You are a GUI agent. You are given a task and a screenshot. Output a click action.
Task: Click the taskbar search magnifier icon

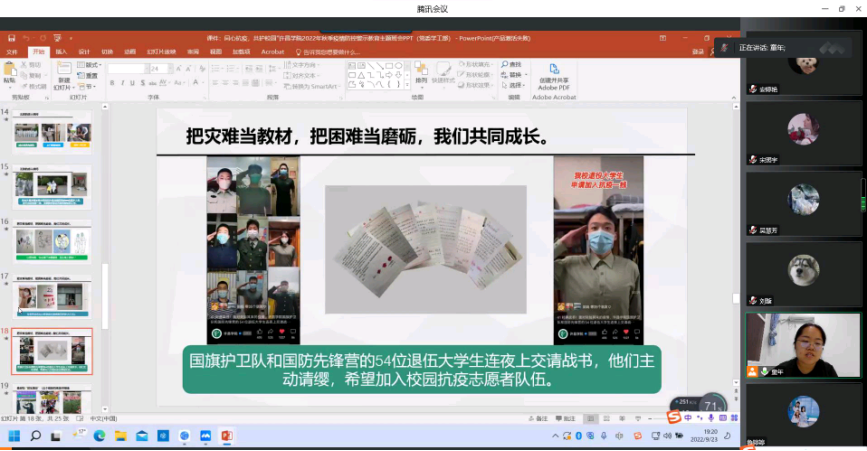coord(36,436)
